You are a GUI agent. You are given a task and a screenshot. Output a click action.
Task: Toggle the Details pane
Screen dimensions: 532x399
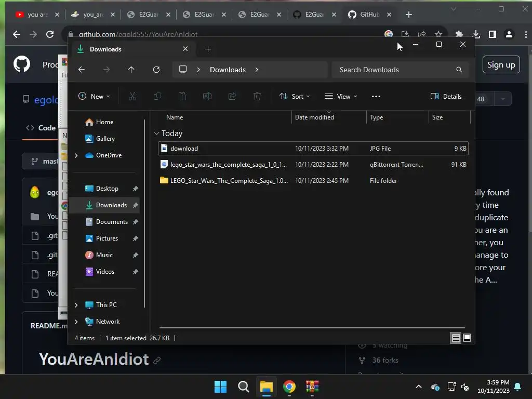[446, 96]
